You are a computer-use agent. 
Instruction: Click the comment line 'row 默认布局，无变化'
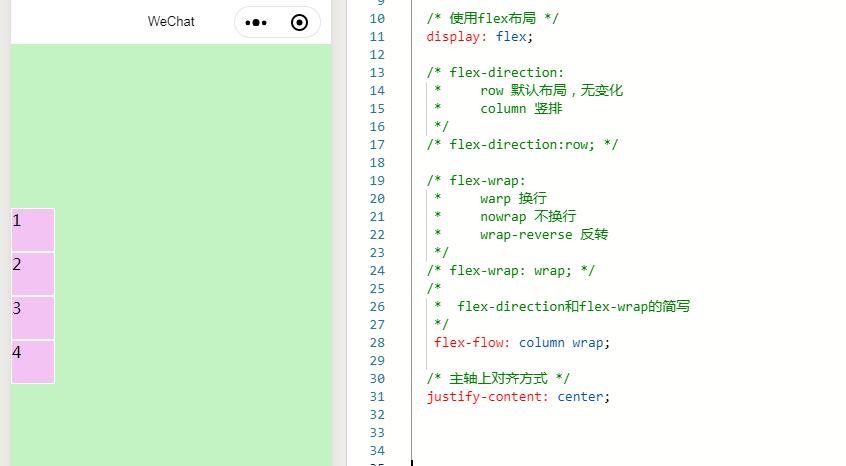tap(551, 90)
